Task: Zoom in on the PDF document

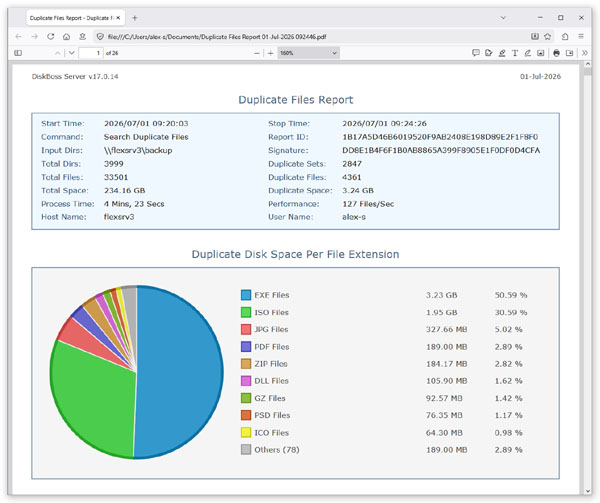Action: click(271, 53)
